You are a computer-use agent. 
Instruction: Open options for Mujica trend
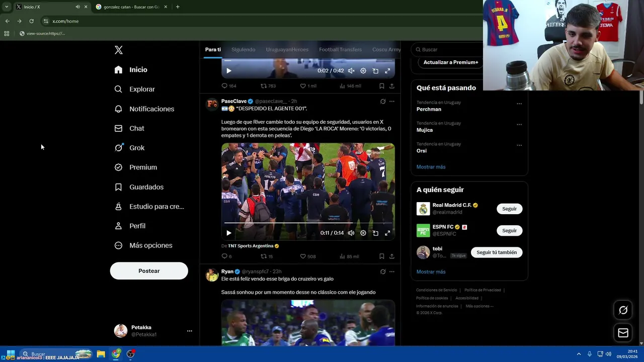(x=519, y=124)
